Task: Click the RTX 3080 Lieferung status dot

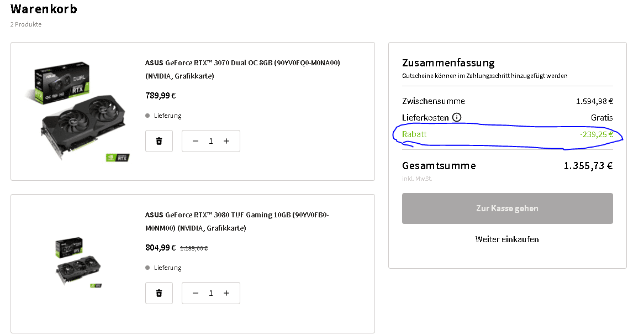Action: click(147, 268)
